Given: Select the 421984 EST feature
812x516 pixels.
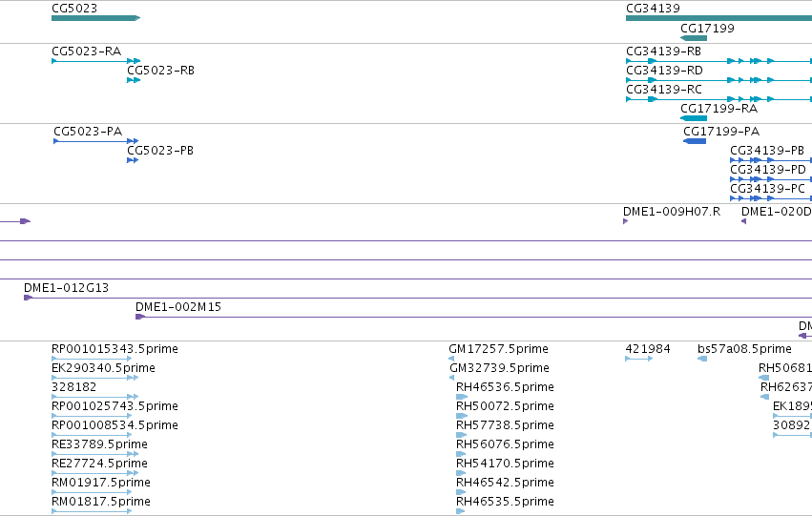Looking at the screenshot, I should click(x=639, y=359).
